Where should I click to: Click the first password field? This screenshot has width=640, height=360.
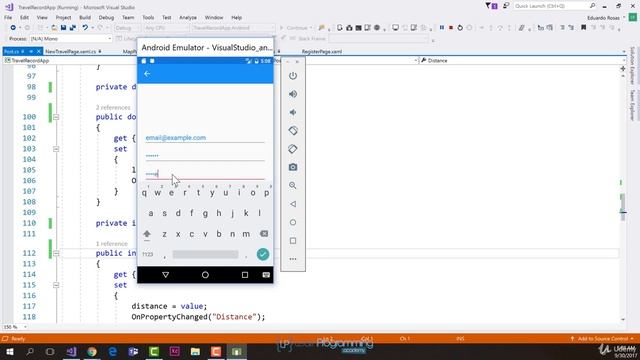[205, 156]
